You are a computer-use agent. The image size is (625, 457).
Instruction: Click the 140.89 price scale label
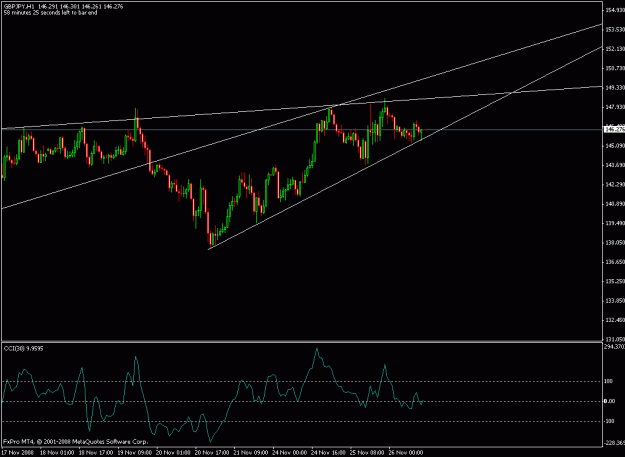pyautogui.click(x=615, y=204)
